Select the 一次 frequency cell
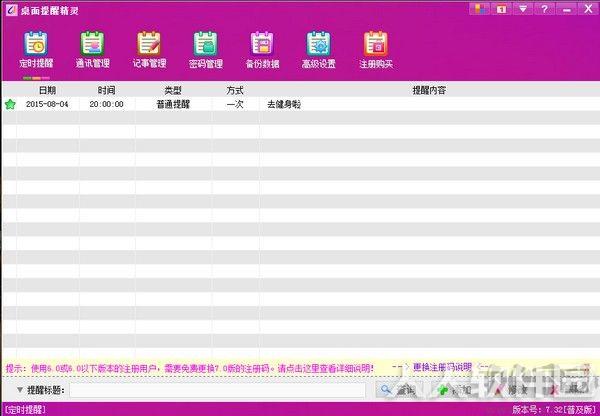Viewport: 600px width, 416px height. pos(235,104)
